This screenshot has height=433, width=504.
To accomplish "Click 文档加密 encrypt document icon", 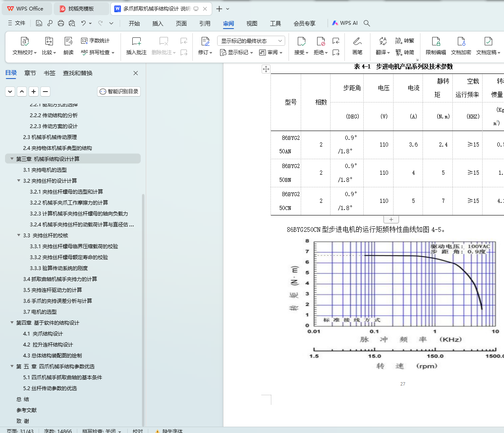I will [x=461, y=41].
